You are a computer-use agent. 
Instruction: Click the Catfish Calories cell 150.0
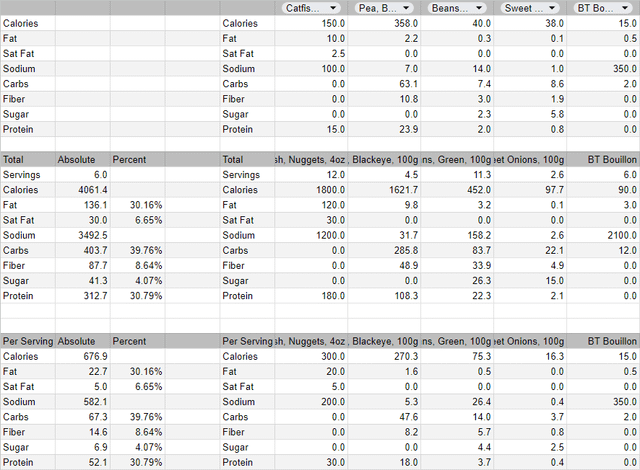[311, 23]
